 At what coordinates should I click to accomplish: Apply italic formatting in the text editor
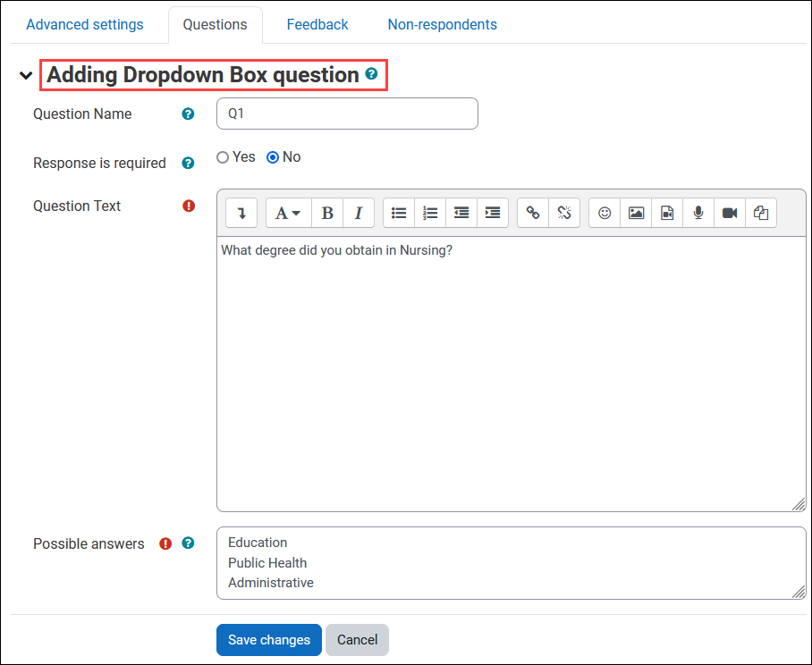[358, 212]
